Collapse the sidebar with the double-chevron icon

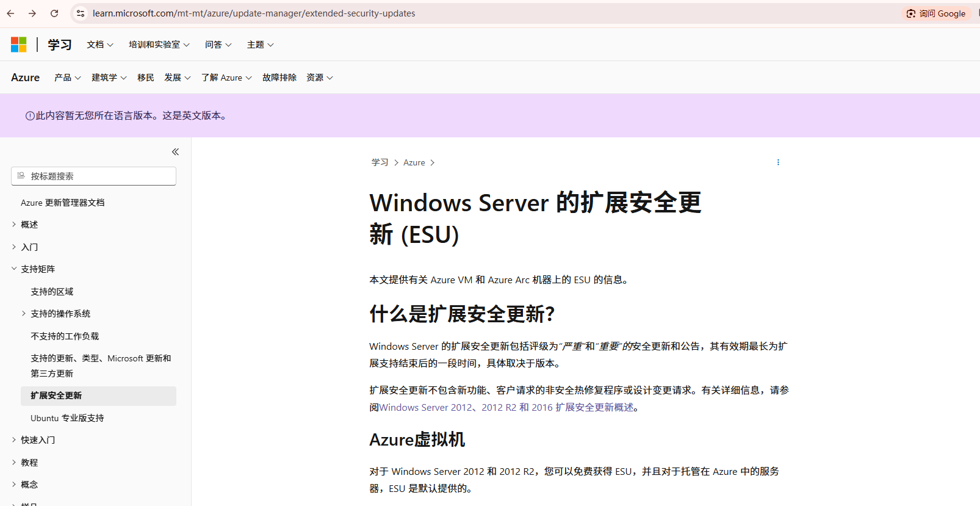(x=175, y=152)
